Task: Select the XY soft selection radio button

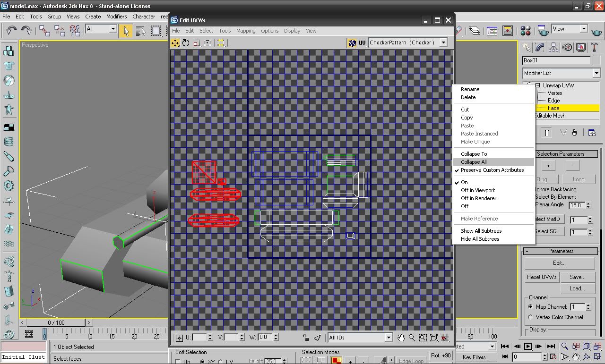Action: pyautogui.click(x=202, y=362)
